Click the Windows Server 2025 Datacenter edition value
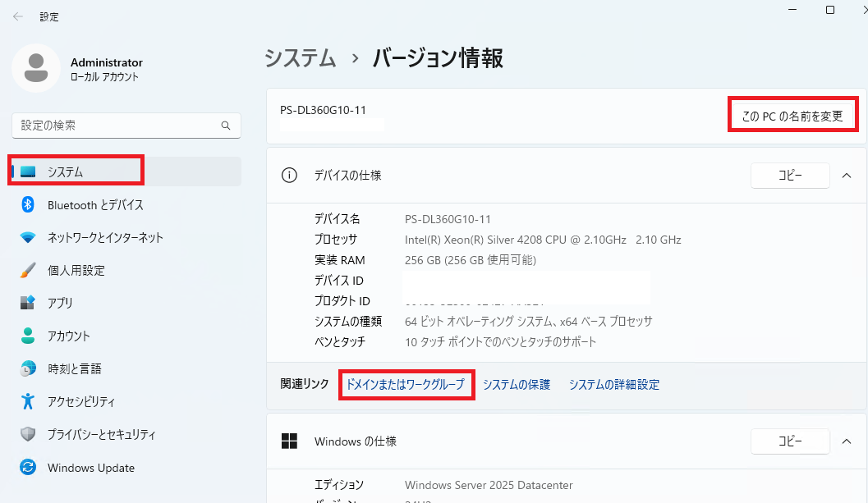 [489, 485]
